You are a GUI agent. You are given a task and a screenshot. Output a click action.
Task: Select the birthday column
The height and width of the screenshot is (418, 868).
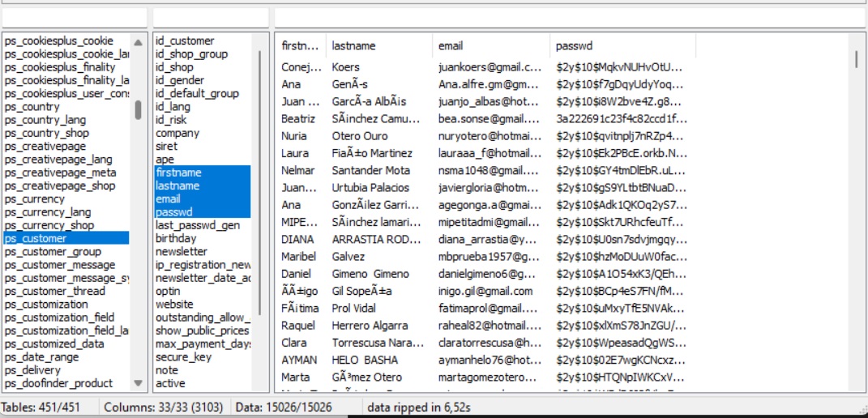(x=202, y=238)
